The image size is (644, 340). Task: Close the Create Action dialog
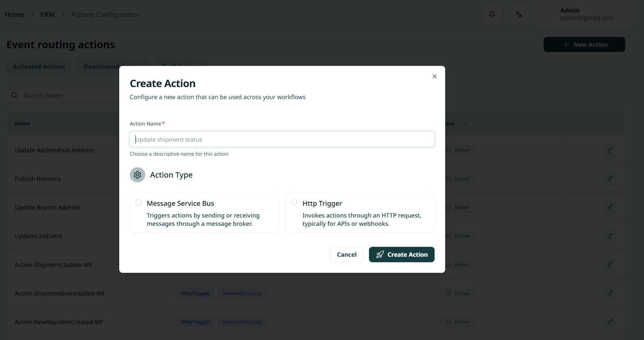click(435, 77)
